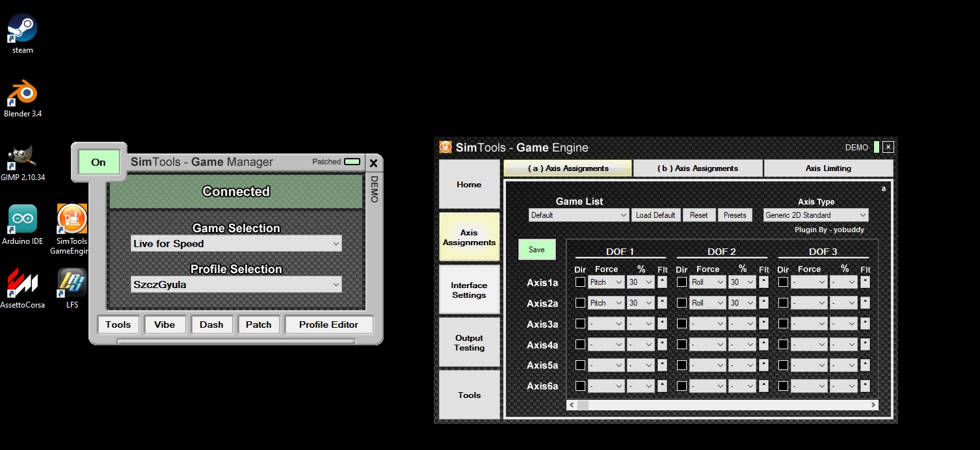The width and height of the screenshot is (980, 450).
Task: Click the green status indicator beside DEMO
Action: 877,147
